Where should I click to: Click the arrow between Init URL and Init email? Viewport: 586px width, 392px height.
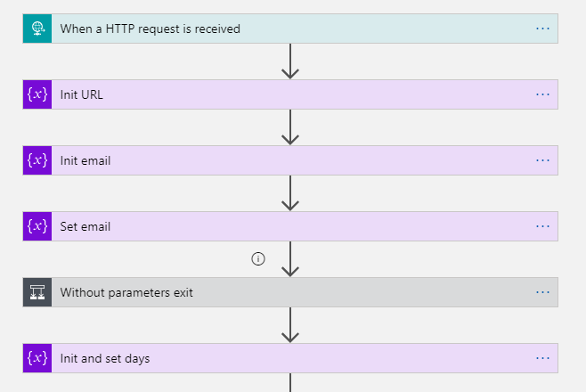coord(290,127)
